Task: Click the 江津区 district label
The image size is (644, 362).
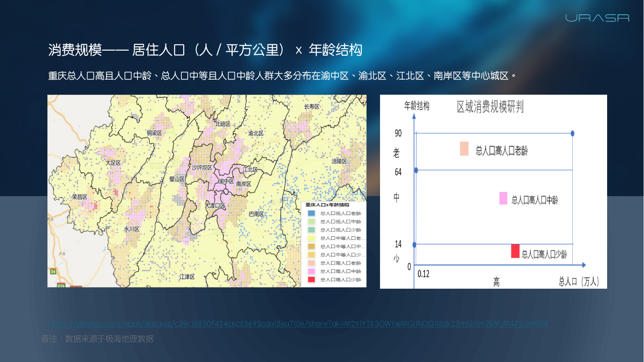Action: pos(187,277)
